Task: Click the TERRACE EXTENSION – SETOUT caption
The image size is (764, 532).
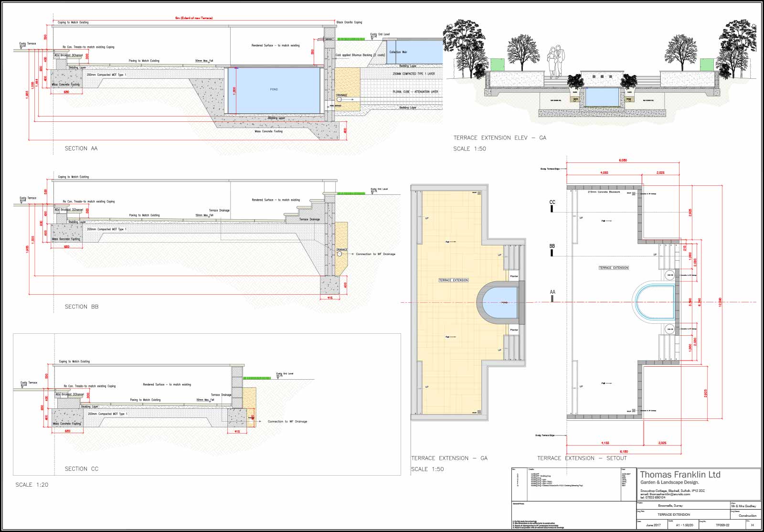Action: 582,458
